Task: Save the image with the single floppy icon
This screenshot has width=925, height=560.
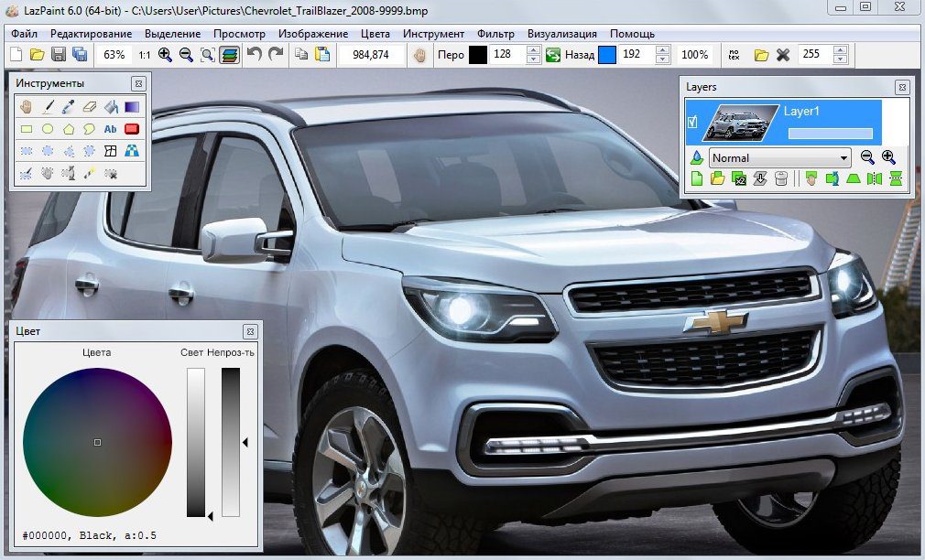Action: (x=58, y=55)
